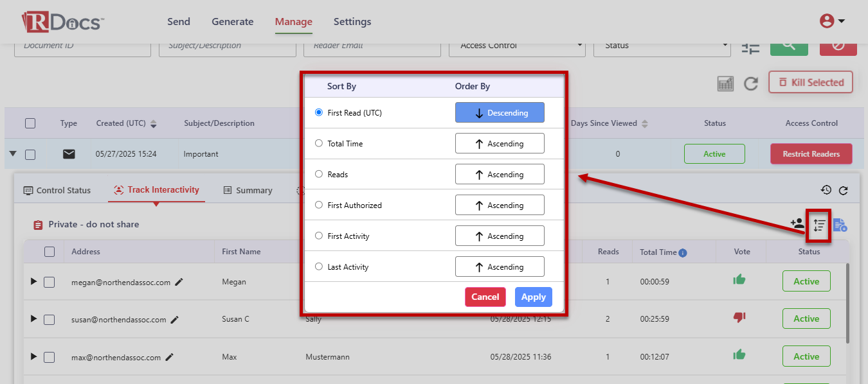The image size is (868, 384).
Task: Click the Document ID search field
Action: [82, 46]
